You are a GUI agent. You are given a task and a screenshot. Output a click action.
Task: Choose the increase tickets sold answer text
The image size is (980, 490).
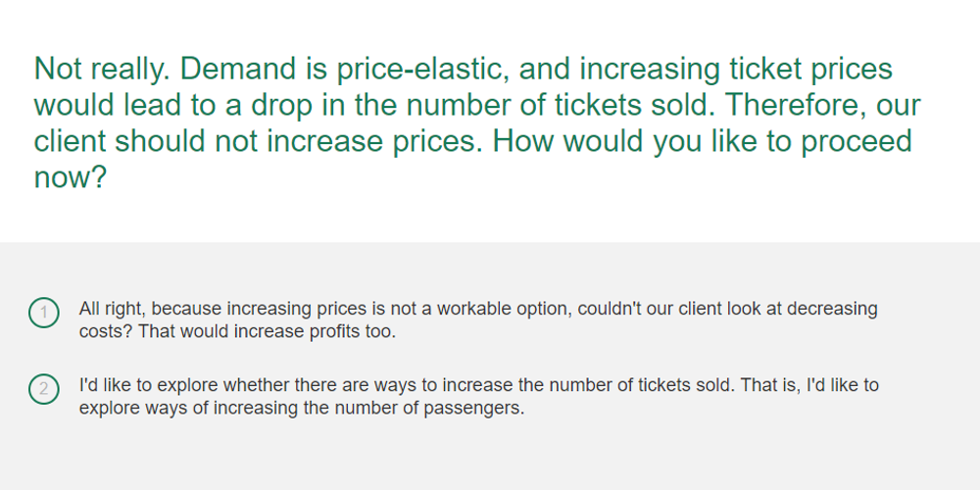click(x=479, y=396)
